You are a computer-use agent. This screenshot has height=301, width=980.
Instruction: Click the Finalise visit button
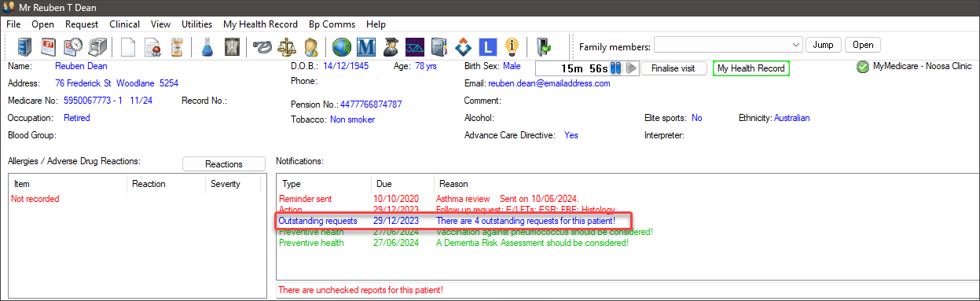(674, 68)
